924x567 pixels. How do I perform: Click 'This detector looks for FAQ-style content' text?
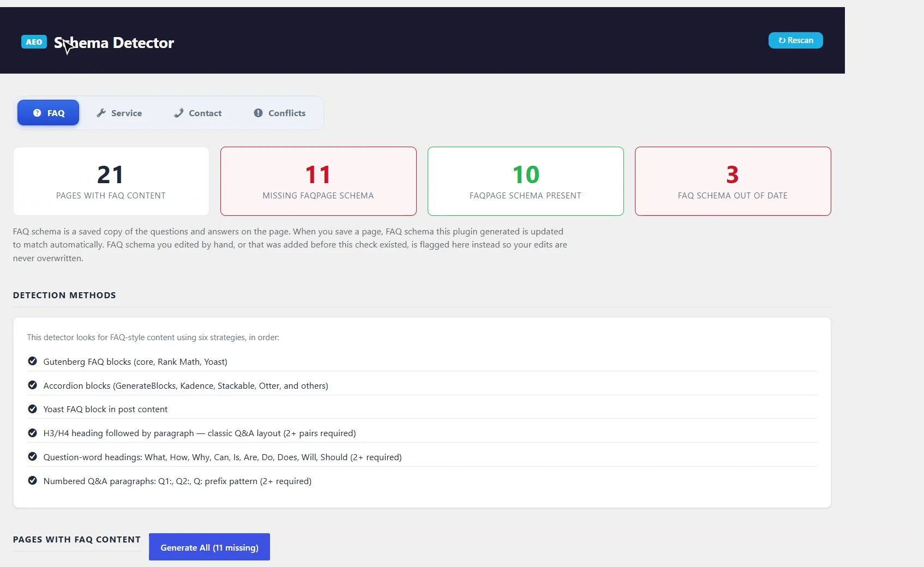153,337
